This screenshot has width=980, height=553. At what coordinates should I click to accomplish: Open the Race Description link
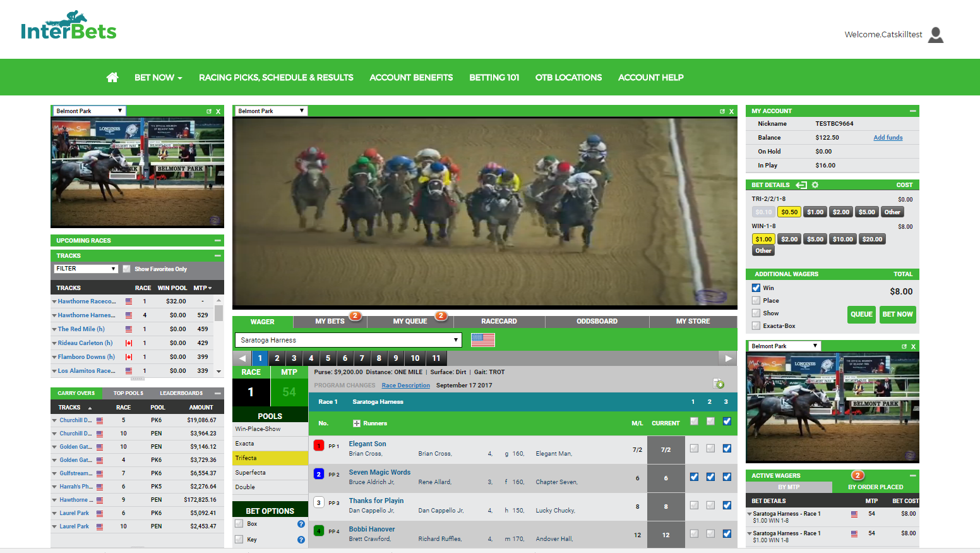pos(405,386)
